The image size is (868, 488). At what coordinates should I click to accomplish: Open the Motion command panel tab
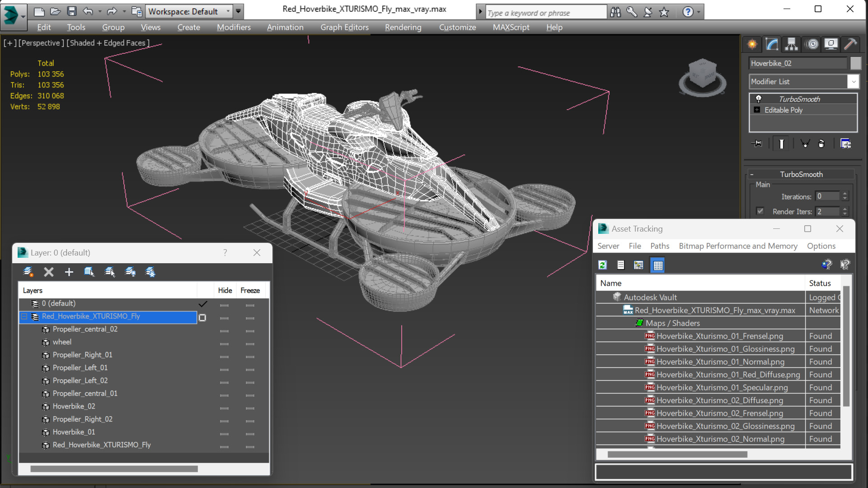(x=812, y=44)
